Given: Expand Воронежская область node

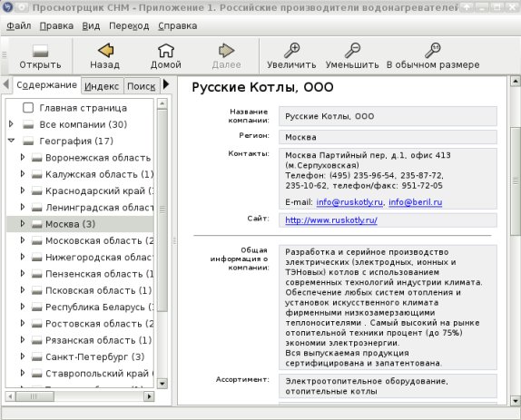Looking at the screenshot, I should [x=23, y=157].
